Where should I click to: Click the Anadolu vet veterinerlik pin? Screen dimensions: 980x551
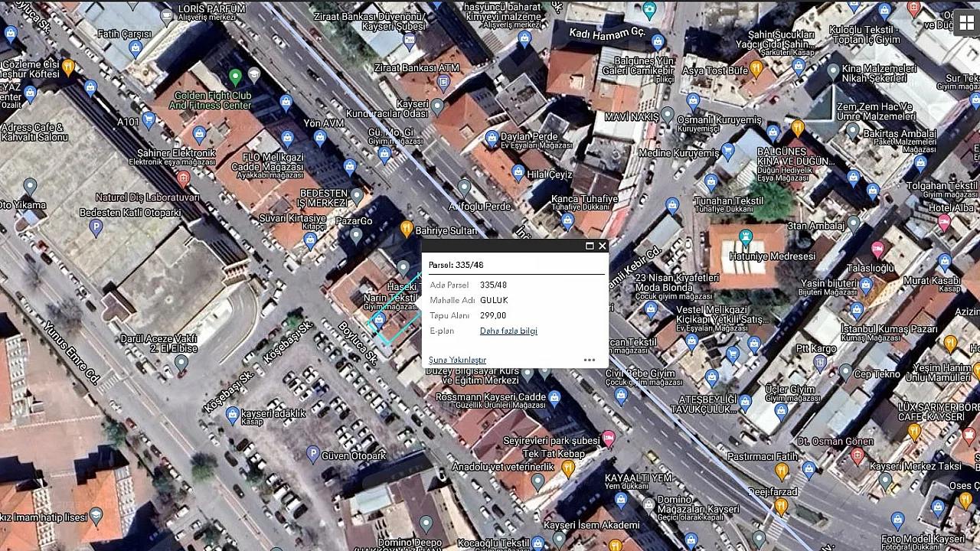538,481
